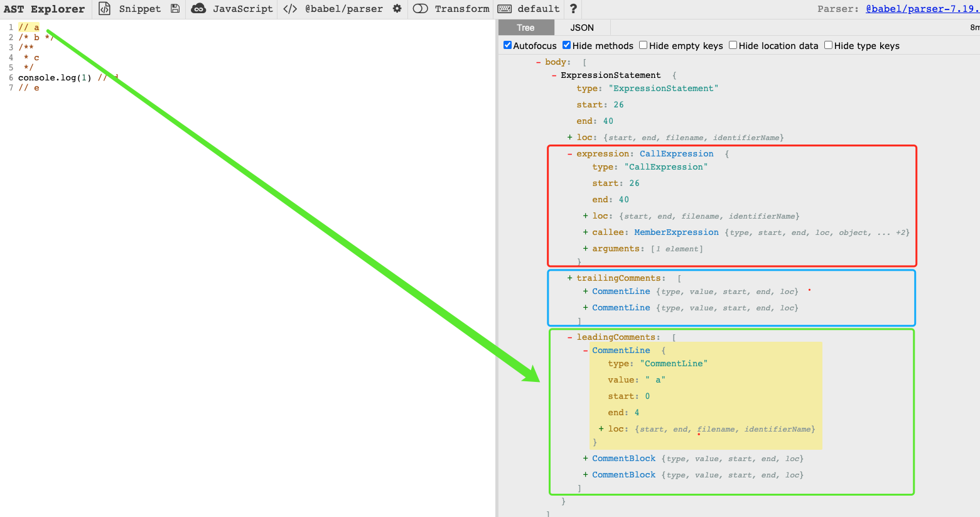Click the keyboard keymap icon
The width and height of the screenshot is (980, 517).
pyautogui.click(x=505, y=9)
